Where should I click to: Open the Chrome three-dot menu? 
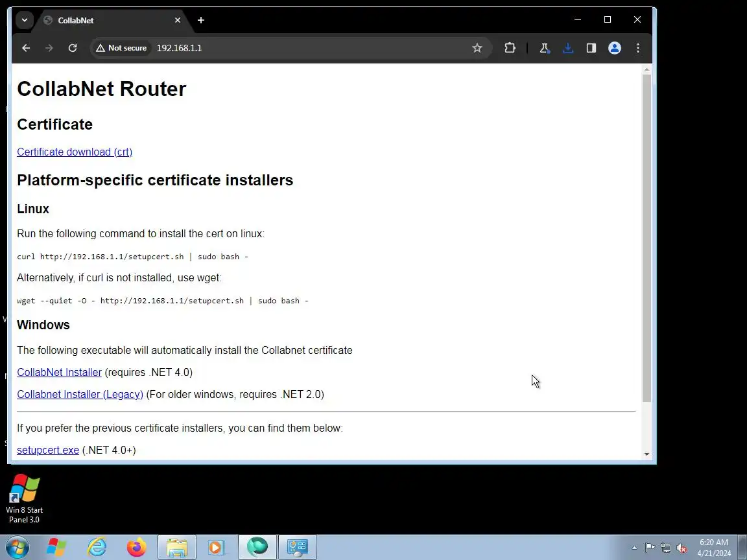pyautogui.click(x=638, y=48)
